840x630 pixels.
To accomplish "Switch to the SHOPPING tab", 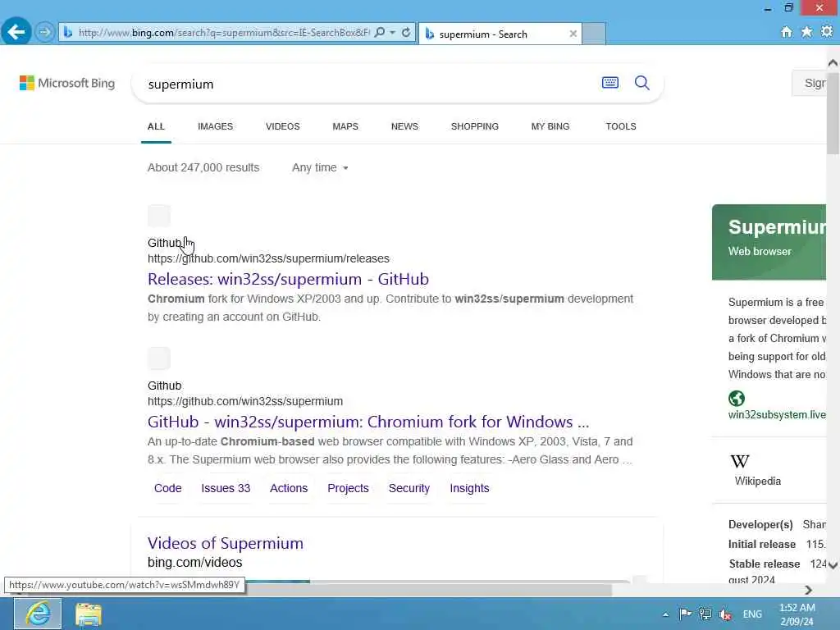I will pos(475,126).
